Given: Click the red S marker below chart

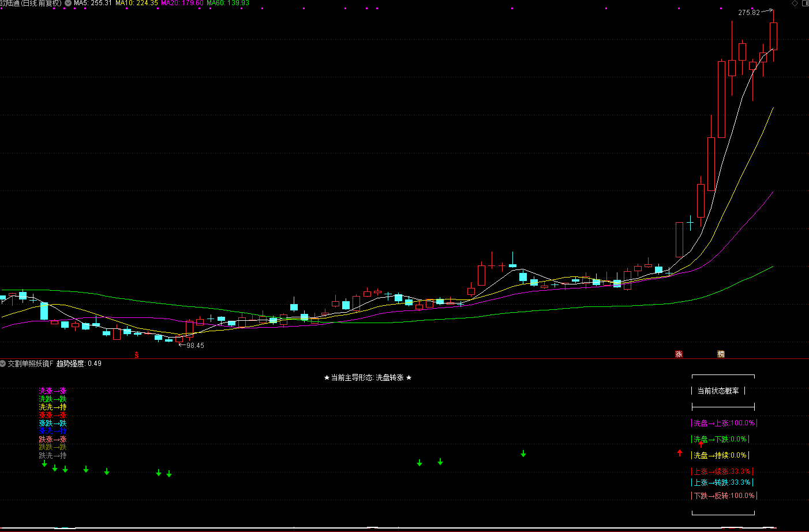Looking at the screenshot, I should click(x=137, y=355).
